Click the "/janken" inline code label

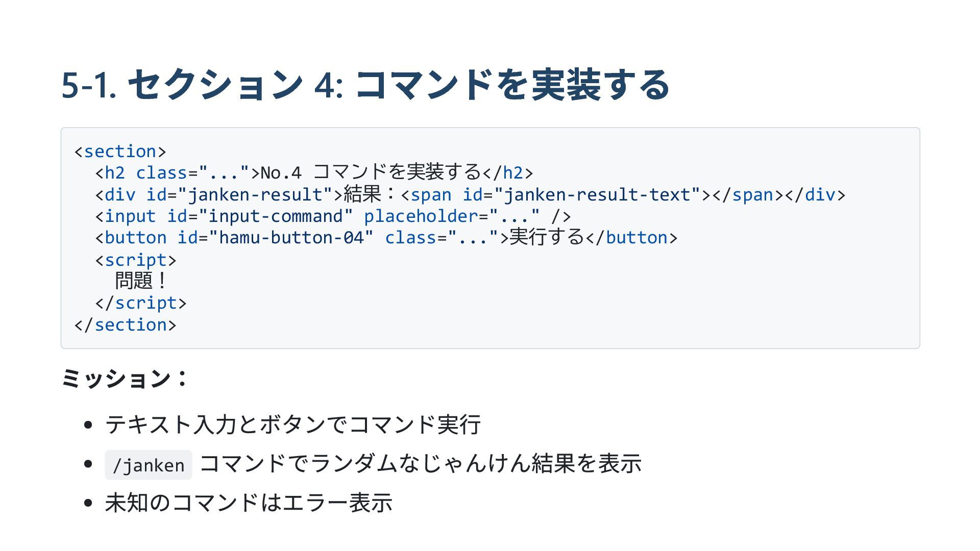click(148, 465)
